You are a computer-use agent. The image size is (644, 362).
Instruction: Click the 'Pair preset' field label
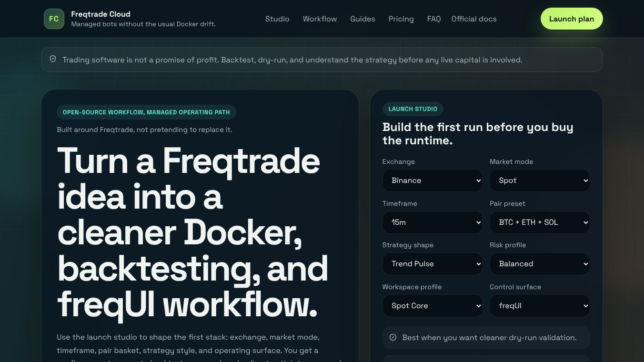[x=507, y=203]
